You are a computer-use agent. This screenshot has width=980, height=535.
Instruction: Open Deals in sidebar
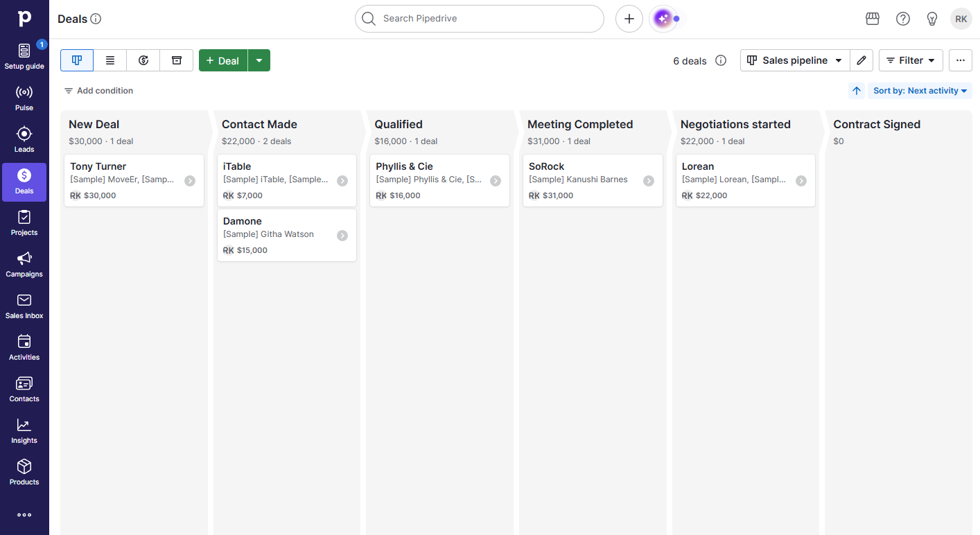point(24,182)
